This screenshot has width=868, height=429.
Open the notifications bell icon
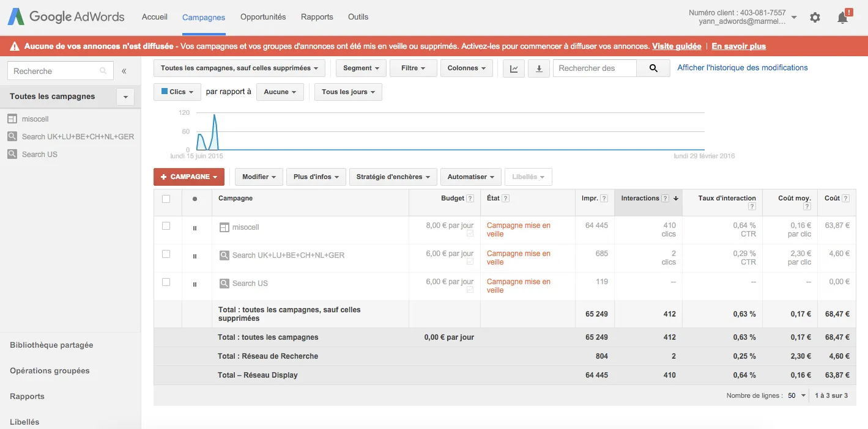(x=842, y=18)
